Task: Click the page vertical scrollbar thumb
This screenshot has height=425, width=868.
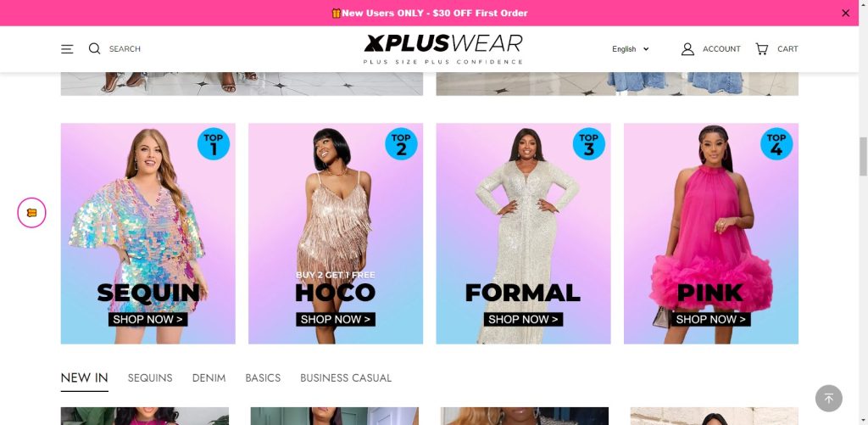Action: tap(863, 156)
